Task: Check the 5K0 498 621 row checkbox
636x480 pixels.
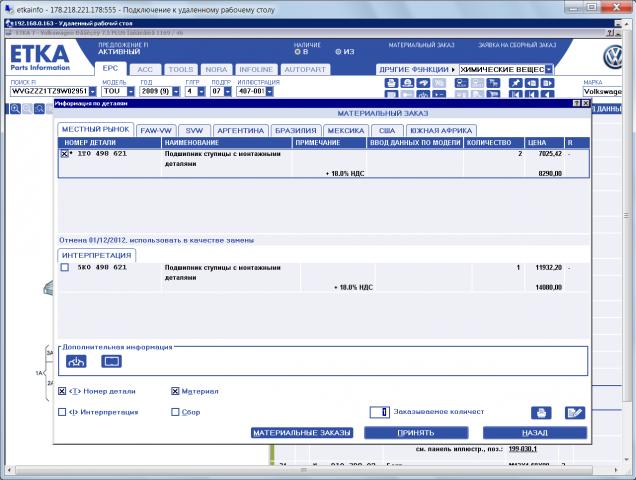Action: click(x=64, y=267)
